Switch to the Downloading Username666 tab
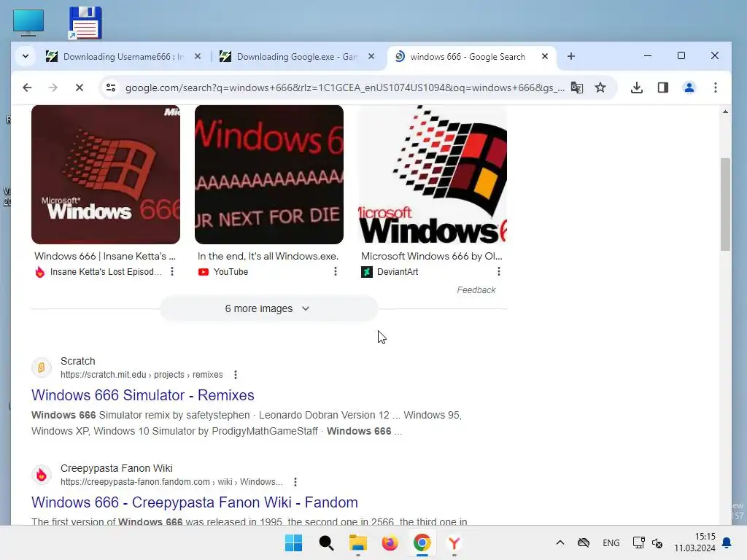 point(123,57)
